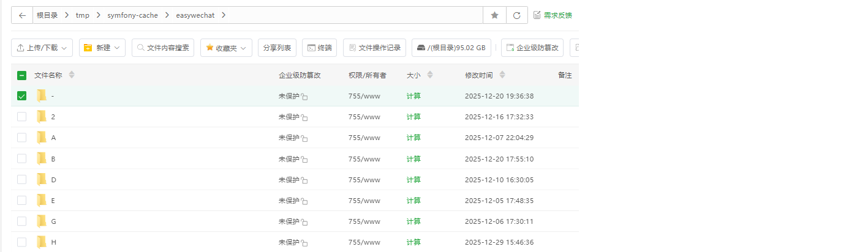Click the back arrow navigation icon
868x252 pixels.
pyautogui.click(x=22, y=15)
